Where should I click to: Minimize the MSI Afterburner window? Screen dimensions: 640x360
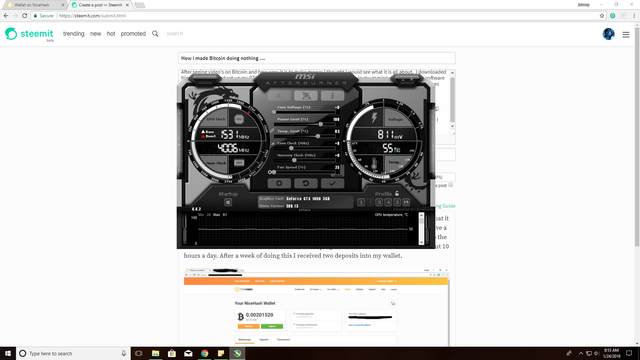pos(403,80)
